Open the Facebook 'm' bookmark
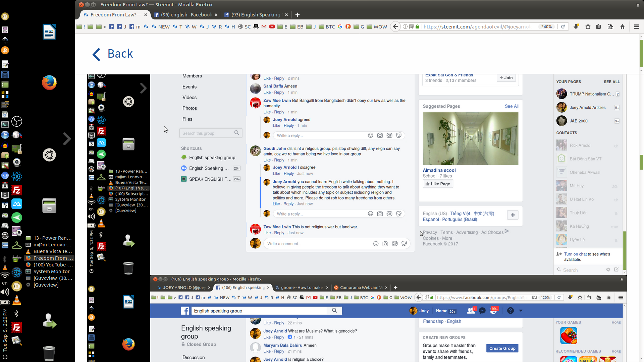The image size is (644, 362). click(x=135, y=27)
